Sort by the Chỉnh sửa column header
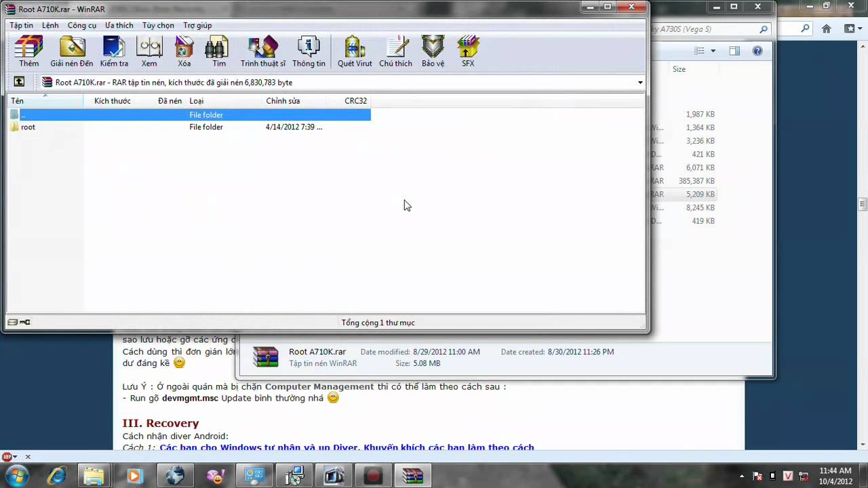Viewport: 868px width, 488px height. [x=294, y=101]
